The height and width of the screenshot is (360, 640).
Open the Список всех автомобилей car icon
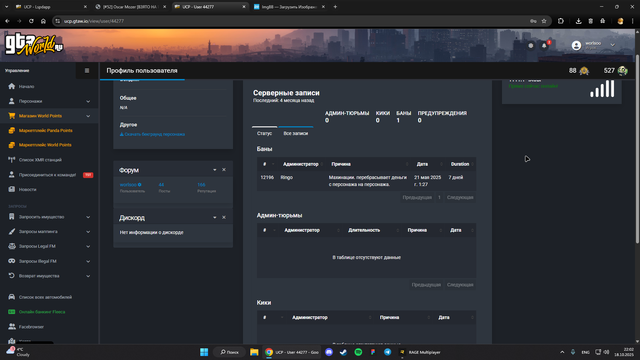(x=11, y=297)
